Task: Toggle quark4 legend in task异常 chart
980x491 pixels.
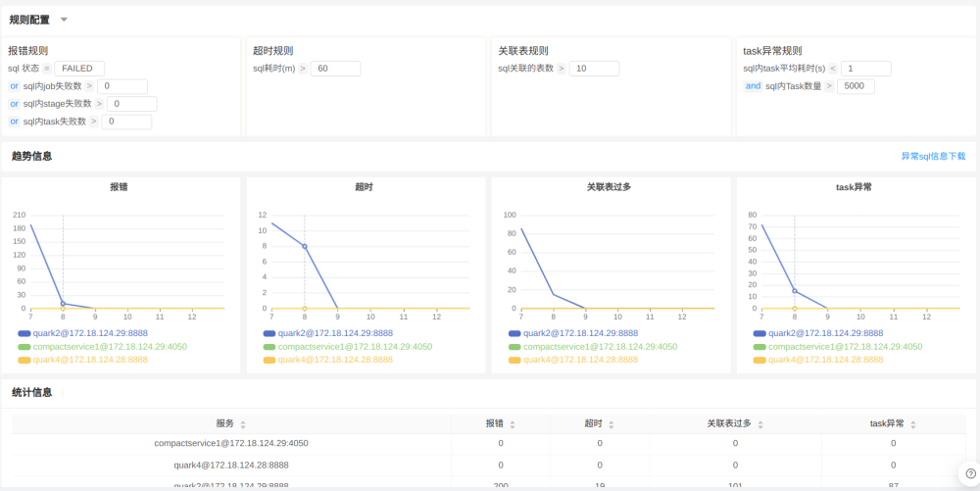Action: 818,360
